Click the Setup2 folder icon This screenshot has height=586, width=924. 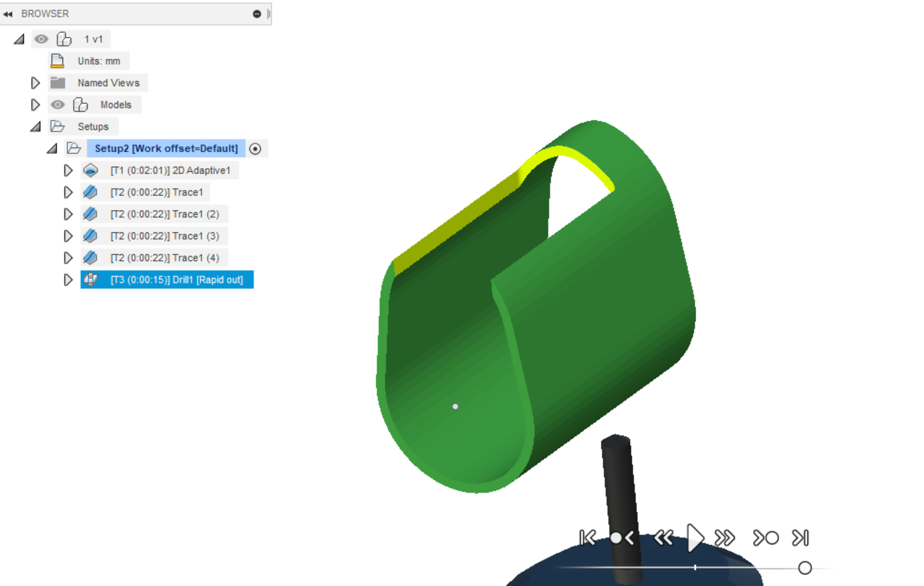[x=74, y=148]
